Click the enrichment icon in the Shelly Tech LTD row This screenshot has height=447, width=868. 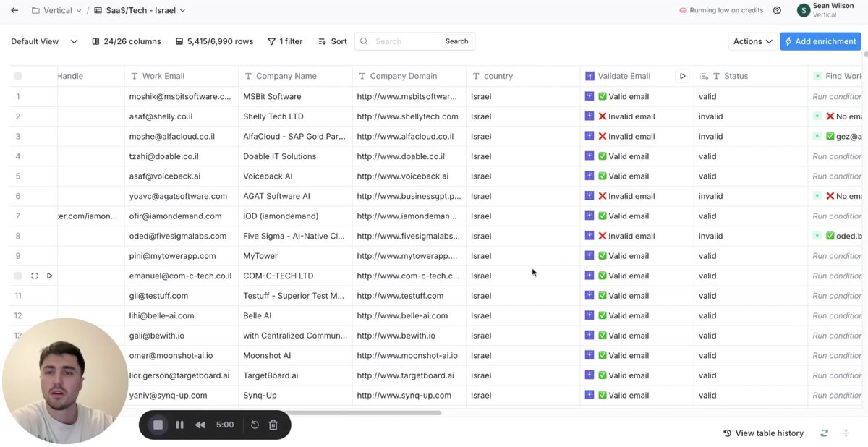(590, 116)
